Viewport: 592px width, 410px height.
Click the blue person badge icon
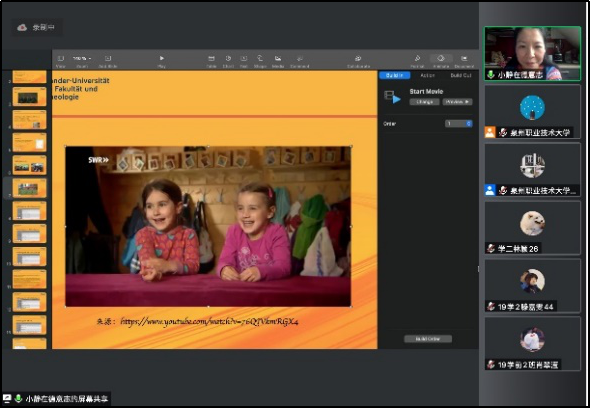point(490,190)
